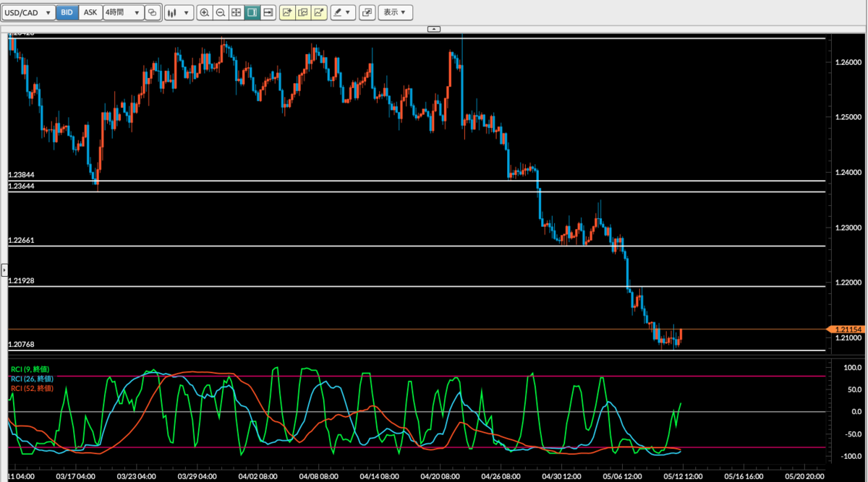This screenshot has width=868, height=482.
Task: Click the first yellow chart indicator icon
Action: (286, 12)
